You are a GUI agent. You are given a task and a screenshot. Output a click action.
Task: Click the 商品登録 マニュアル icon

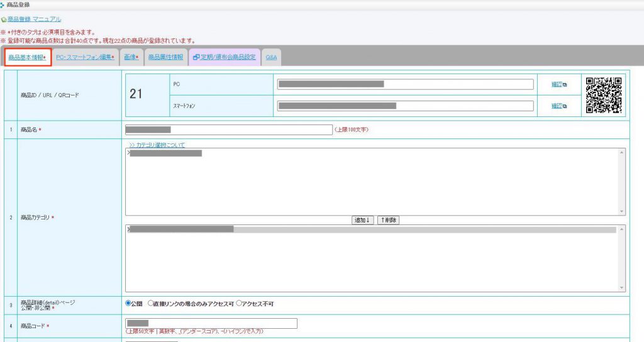coord(4,20)
